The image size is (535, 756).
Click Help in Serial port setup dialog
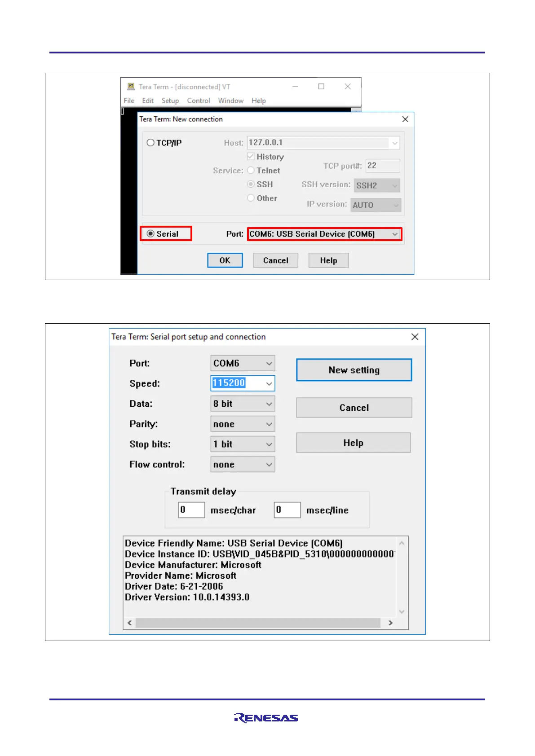[354, 443]
